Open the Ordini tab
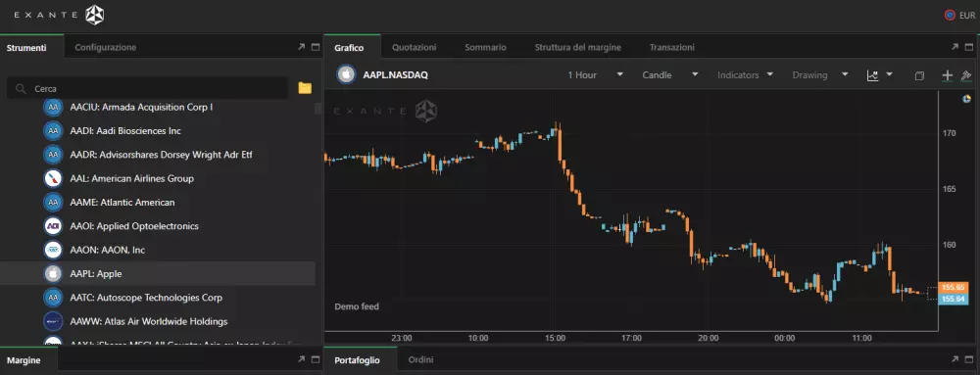Screen dimensions: 980x375 tap(420, 360)
